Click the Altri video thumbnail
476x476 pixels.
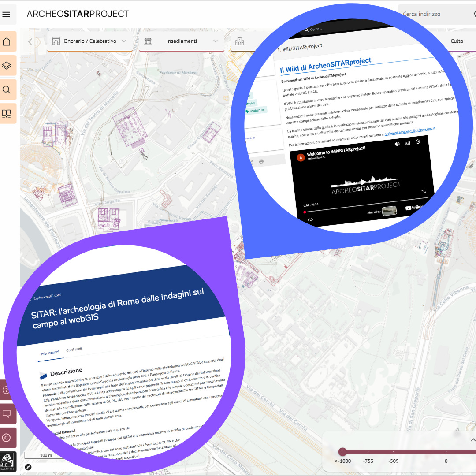click(389, 211)
